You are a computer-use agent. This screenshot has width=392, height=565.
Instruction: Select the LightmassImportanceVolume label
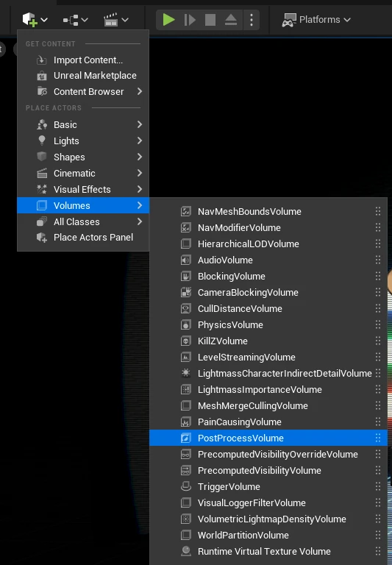[x=260, y=389]
